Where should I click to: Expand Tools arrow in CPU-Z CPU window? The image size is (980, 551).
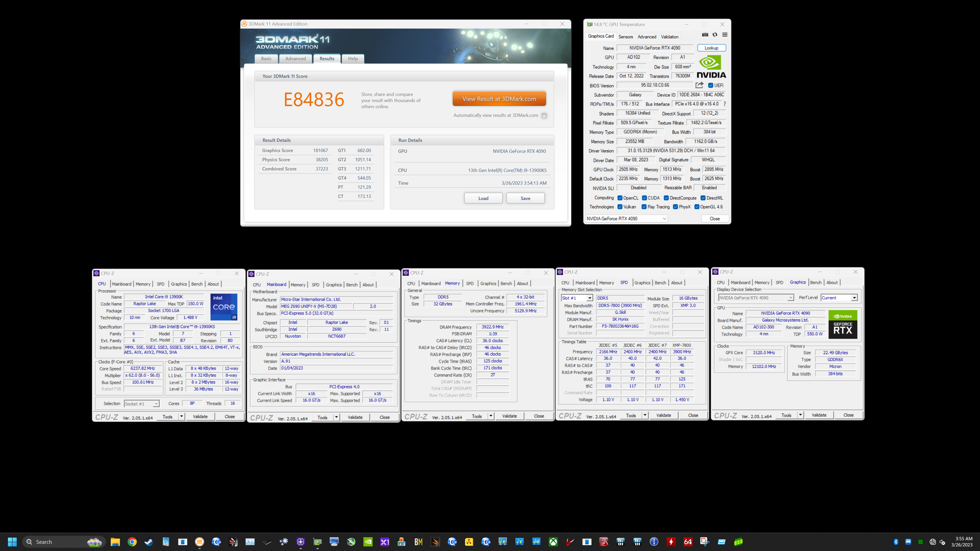(x=181, y=417)
